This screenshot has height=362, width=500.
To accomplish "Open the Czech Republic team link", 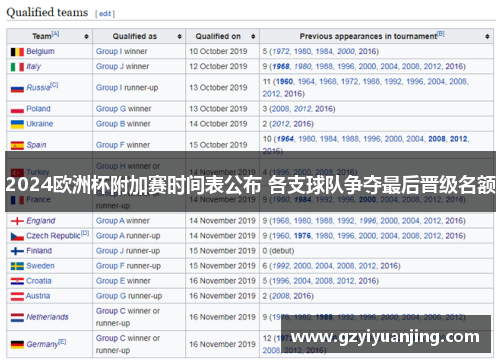I will [x=53, y=236].
